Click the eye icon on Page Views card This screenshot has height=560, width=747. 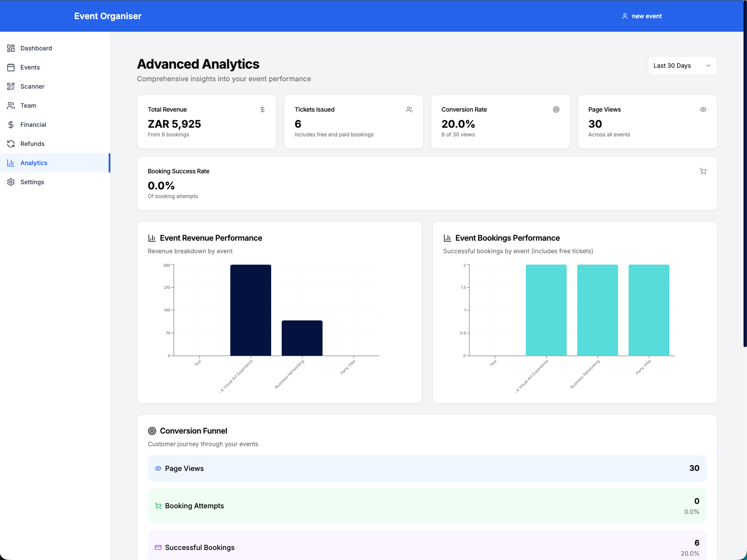point(703,109)
